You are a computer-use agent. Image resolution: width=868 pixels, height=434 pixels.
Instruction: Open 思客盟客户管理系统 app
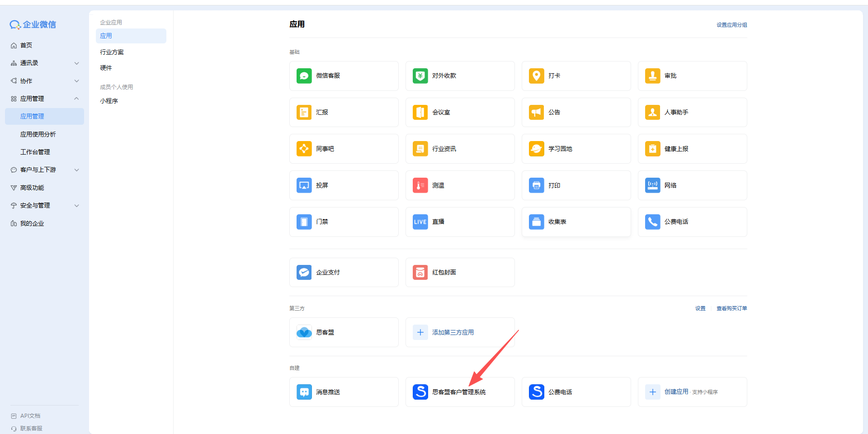[x=460, y=392]
